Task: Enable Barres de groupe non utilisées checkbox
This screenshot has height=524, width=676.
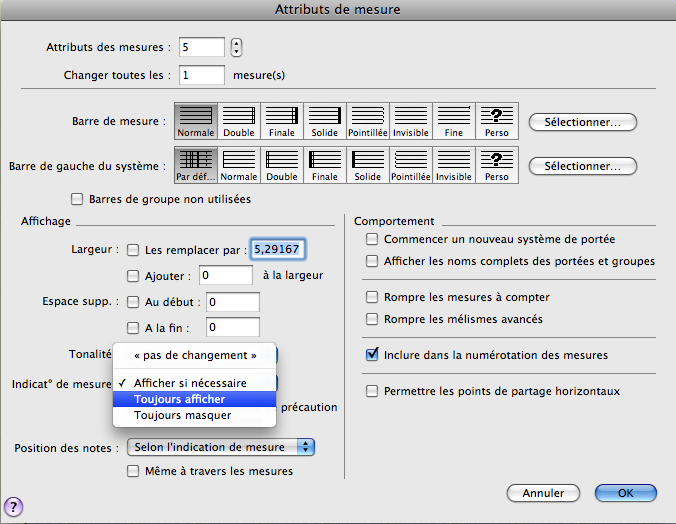Action: click(78, 199)
